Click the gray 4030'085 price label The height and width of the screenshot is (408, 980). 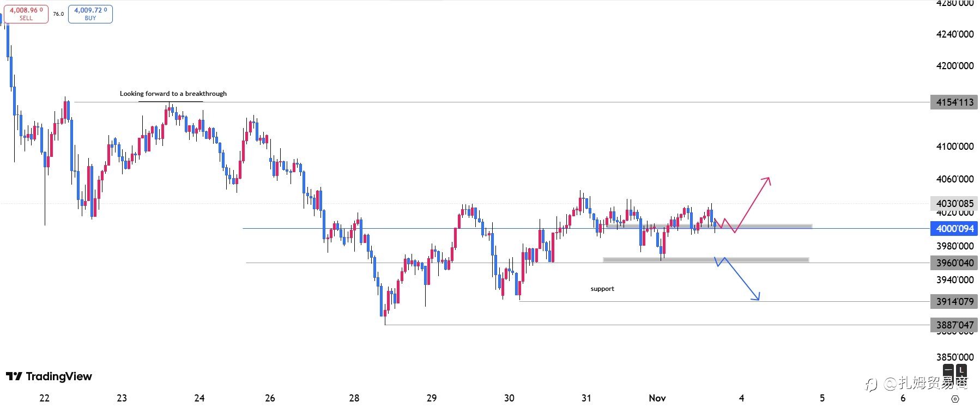[954, 204]
